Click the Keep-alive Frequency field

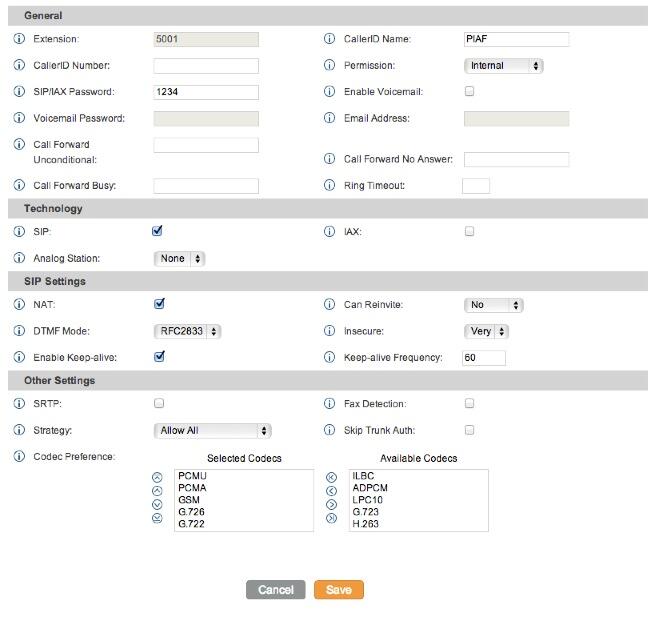coord(484,358)
